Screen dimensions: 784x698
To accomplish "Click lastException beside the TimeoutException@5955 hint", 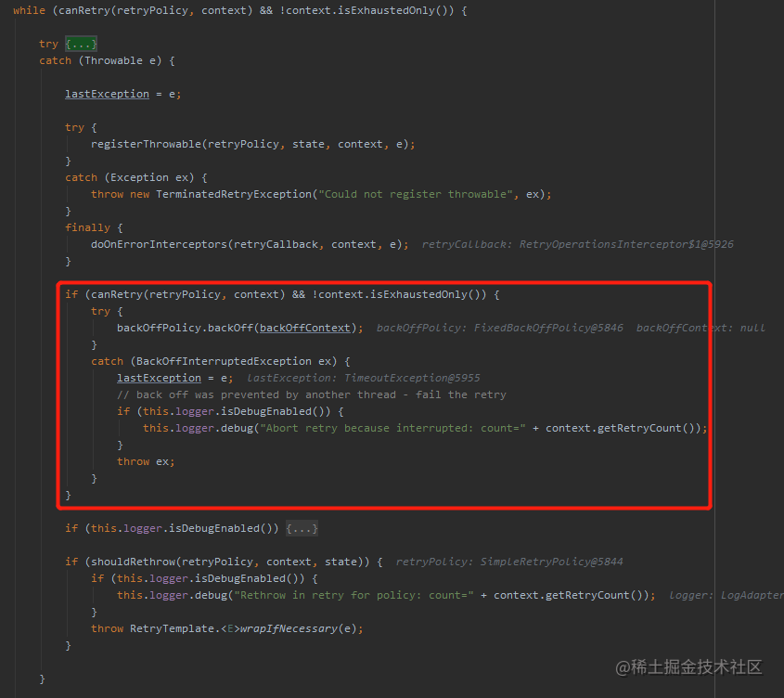I will pyautogui.click(x=159, y=378).
